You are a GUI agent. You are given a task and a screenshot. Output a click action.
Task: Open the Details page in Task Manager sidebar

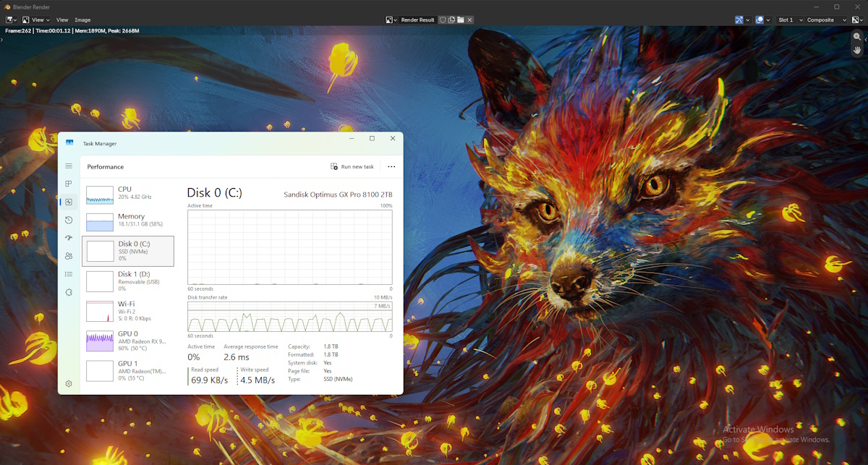69,274
